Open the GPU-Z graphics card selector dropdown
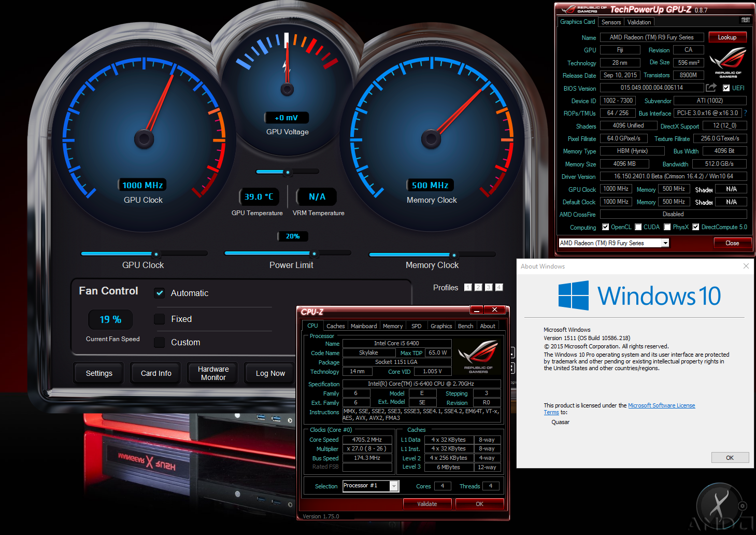Viewport: 756px width, 535px height. tap(665, 243)
